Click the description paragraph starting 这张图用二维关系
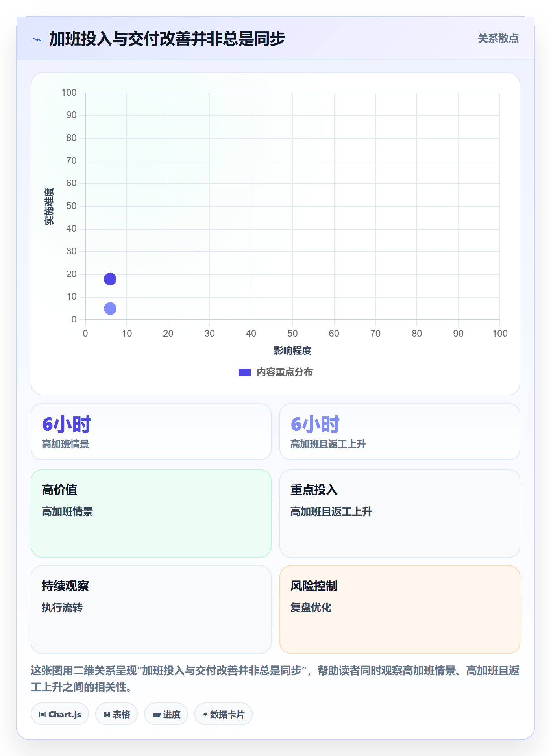This screenshot has width=551, height=756. coord(275,679)
